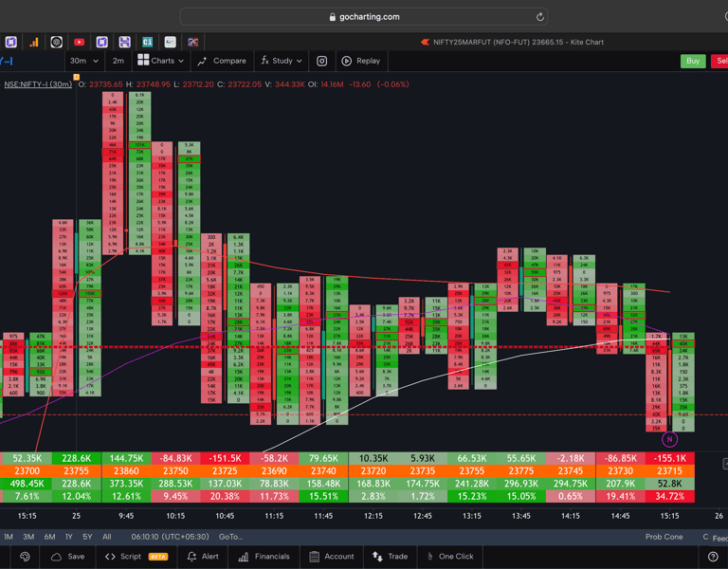Click the orange D marker above symbol label

pos(76,77)
